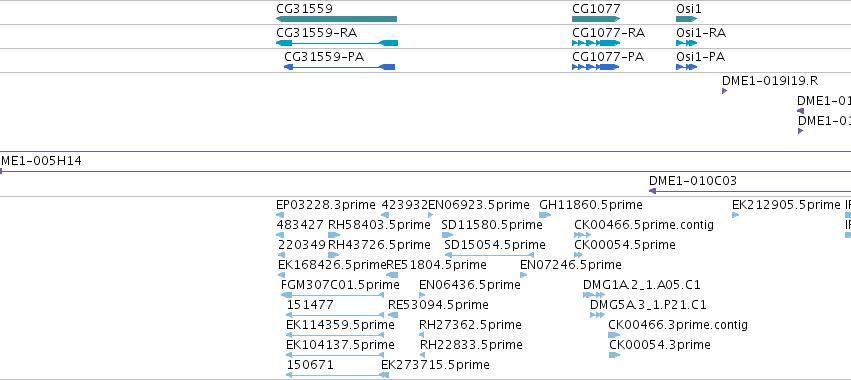
Task: Click the Osi1-RA transcript feature
Action: click(687, 43)
